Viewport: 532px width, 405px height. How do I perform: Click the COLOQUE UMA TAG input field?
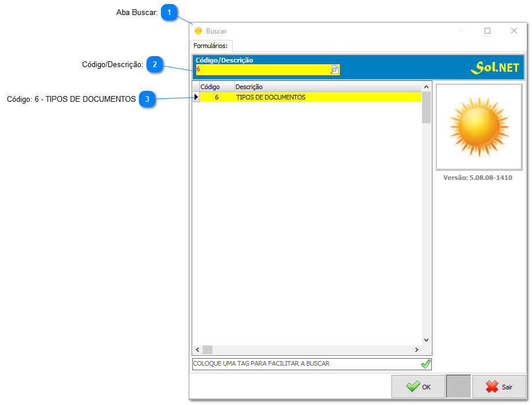coord(301,364)
